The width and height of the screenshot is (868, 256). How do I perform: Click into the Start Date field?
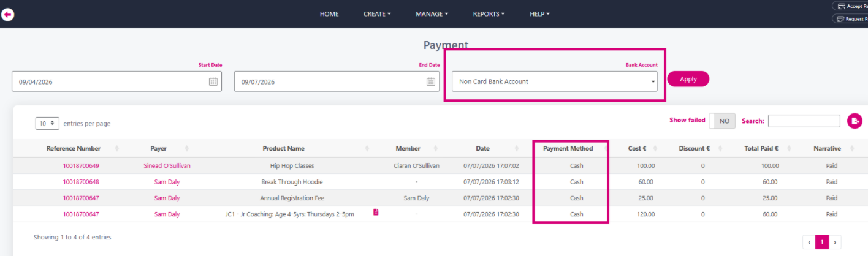click(116, 81)
